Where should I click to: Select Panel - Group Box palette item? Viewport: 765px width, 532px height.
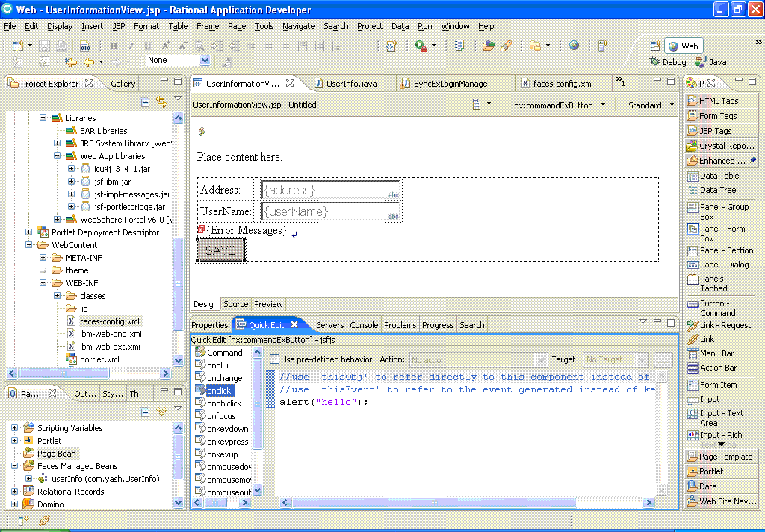(x=718, y=211)
